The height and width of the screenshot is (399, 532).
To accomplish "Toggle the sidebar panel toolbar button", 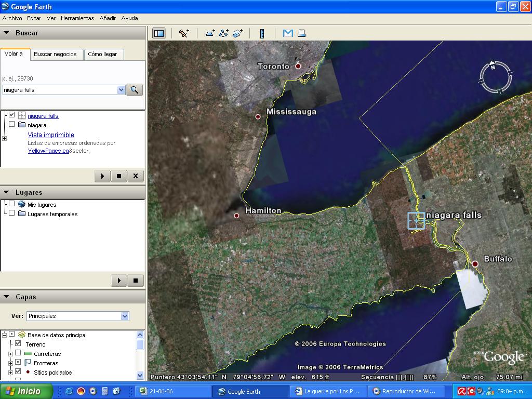I will 159,33.
